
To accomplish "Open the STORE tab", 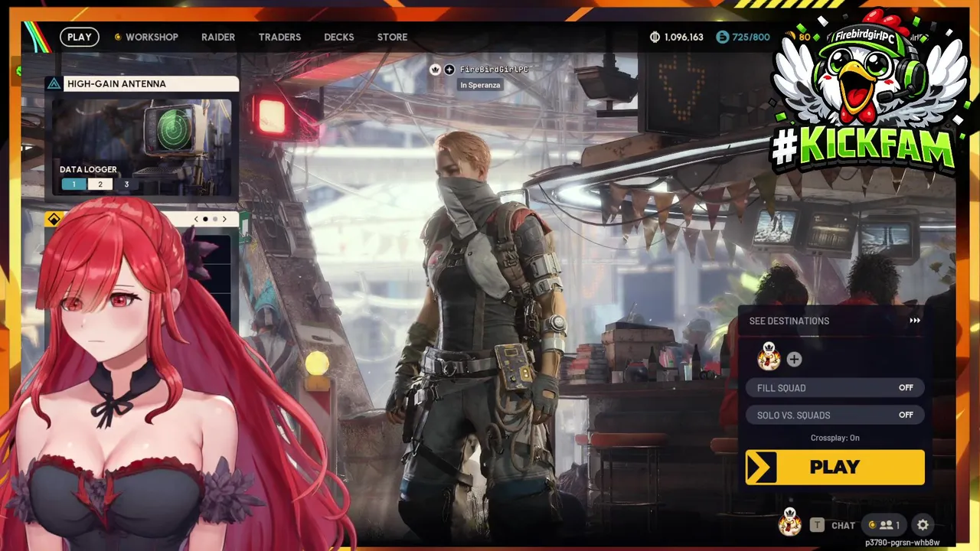I will point(392,37).
